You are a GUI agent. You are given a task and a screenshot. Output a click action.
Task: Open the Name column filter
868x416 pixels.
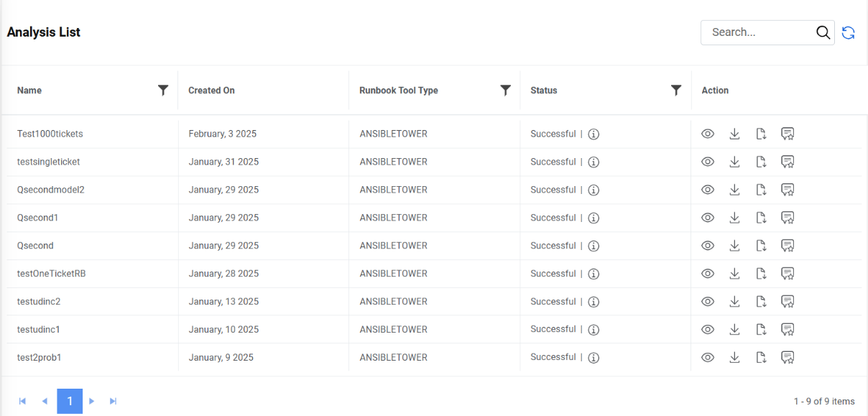(x=163, y=90)
